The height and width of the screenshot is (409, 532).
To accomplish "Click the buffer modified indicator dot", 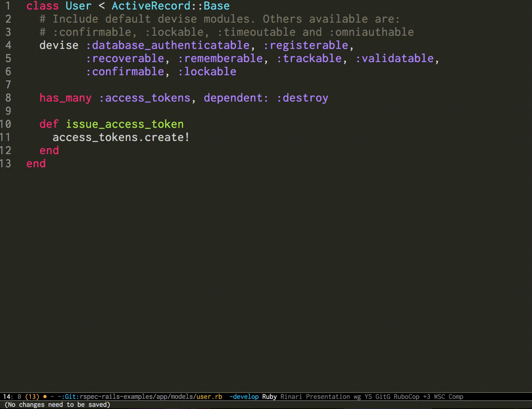I will pyautogui.click(x=44, y=396).
